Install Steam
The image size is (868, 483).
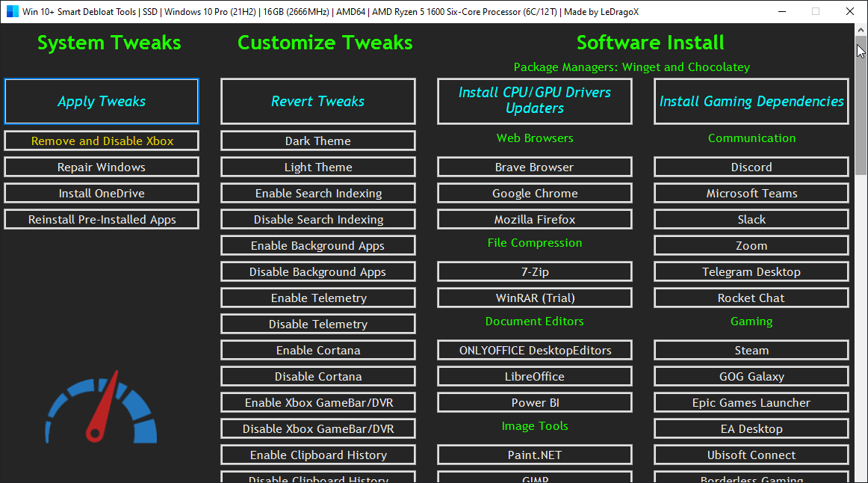[x=751, y=350]
